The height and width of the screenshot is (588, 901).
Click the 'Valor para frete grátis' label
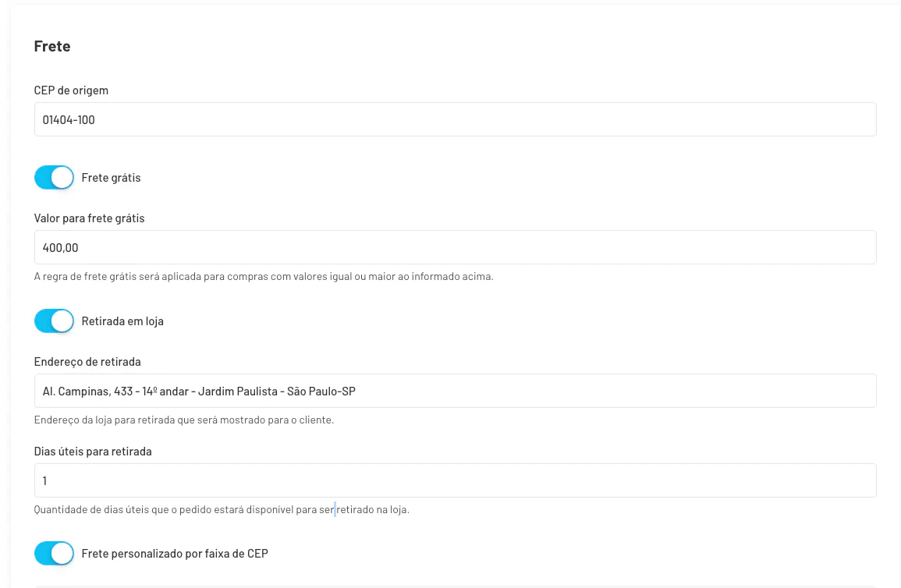[x=89, y=218]
